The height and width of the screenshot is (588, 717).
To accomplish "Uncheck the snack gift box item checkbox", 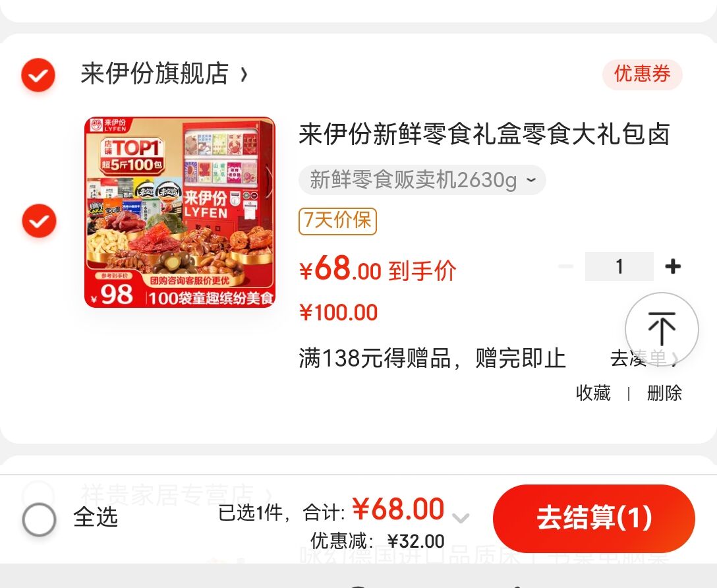I will [40, 221].
